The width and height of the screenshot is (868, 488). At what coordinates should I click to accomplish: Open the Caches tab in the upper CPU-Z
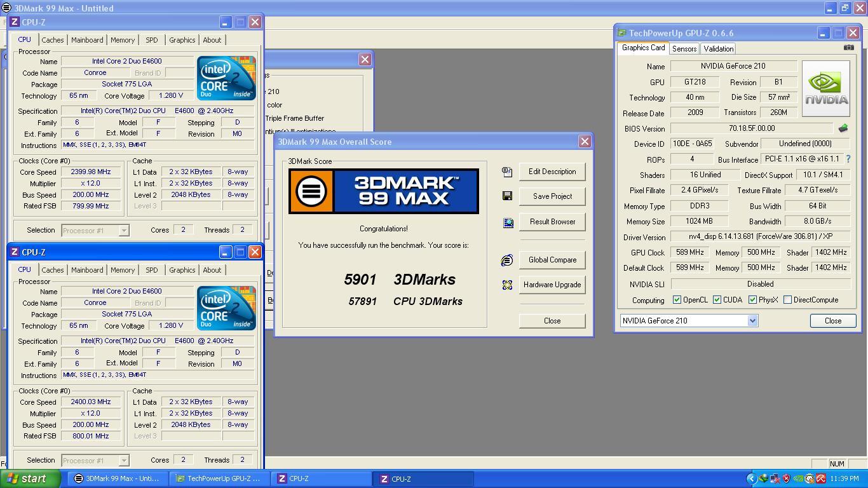[x=52, y=40]
